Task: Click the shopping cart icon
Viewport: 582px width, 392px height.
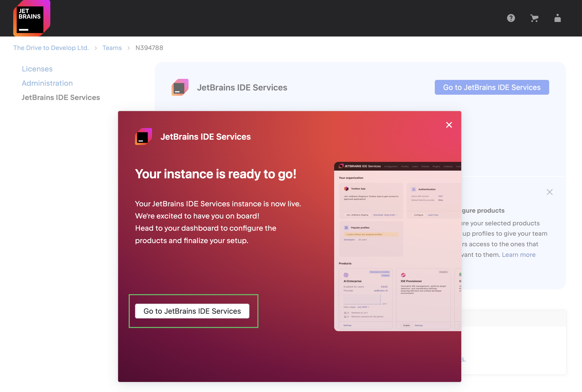Action: pos(534,18)
